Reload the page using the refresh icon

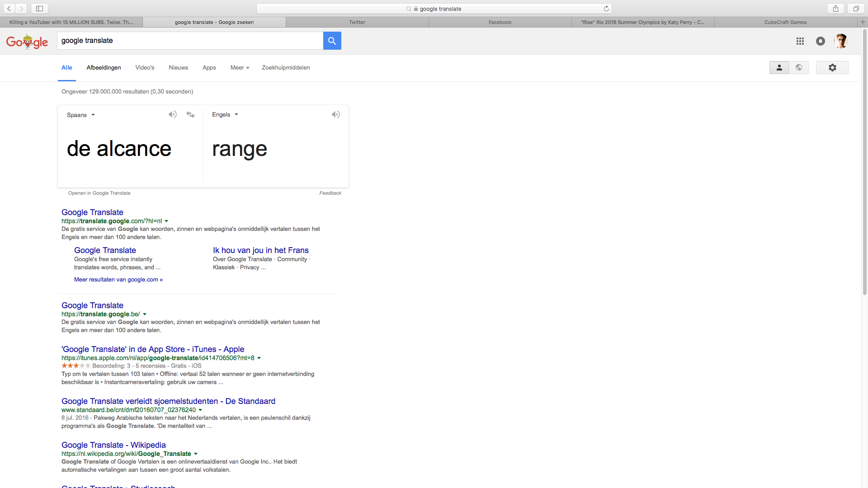point(606,9)
